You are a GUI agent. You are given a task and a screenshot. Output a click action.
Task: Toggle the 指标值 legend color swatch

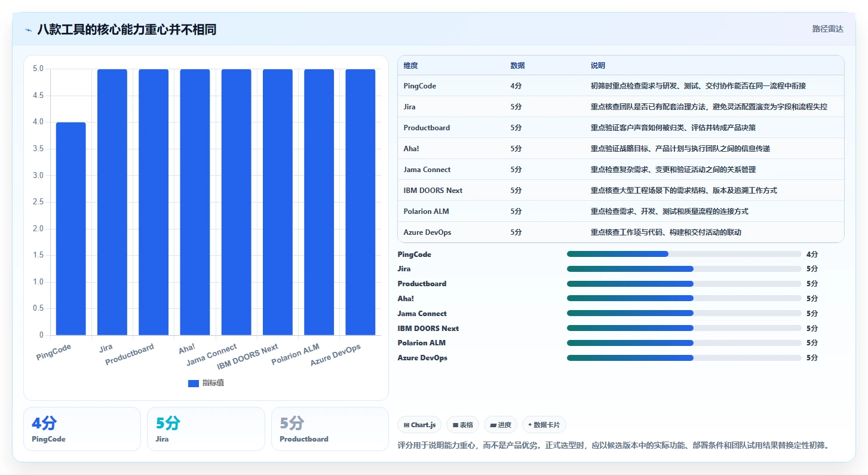(193, 383)
